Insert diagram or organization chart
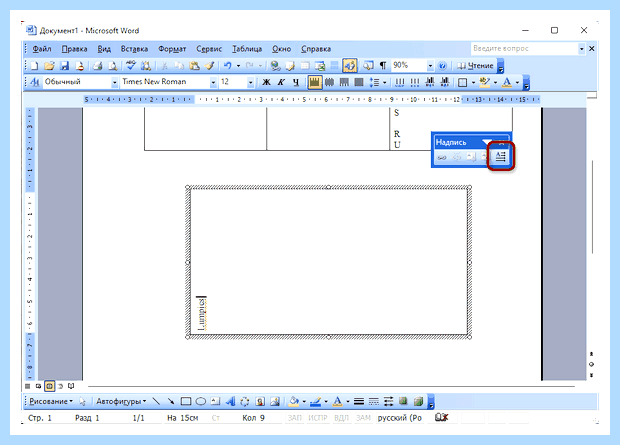This screenshot has width=620, height=445. pyautogui.click(x=245, y=401)
